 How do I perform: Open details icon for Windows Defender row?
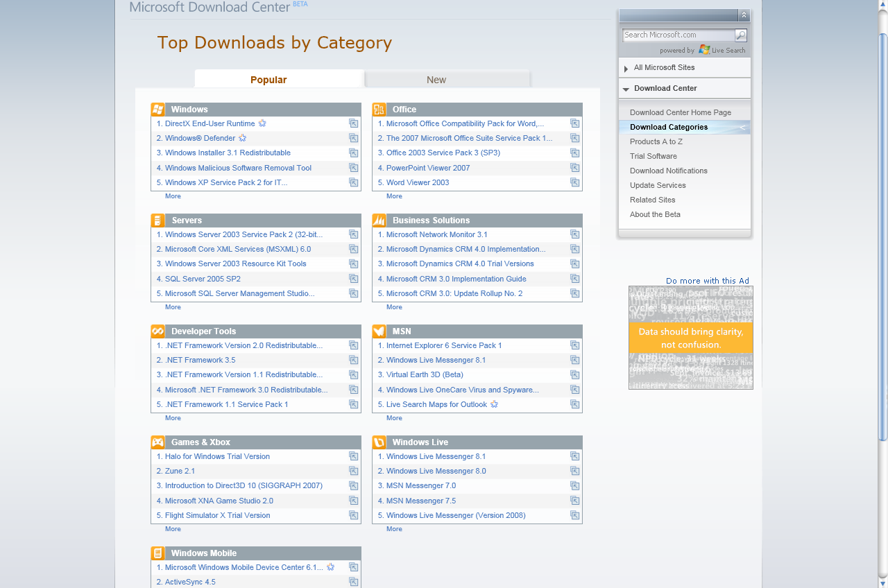coord(354,138)
